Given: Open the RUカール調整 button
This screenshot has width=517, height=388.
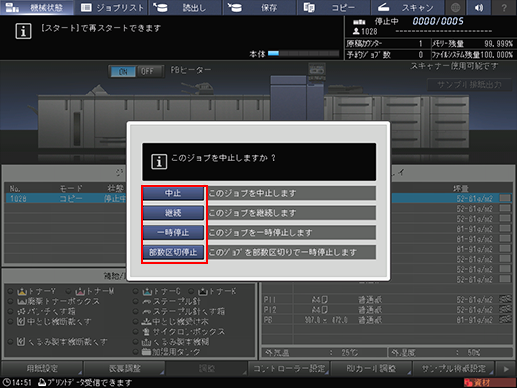Looking at the screenshot, I should point(371,369).
